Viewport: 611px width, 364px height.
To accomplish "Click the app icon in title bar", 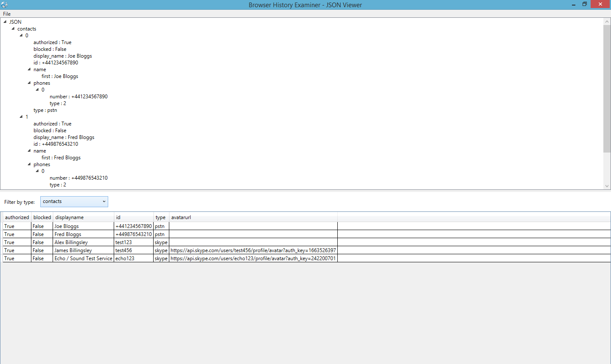I will (x=5, y=5).
